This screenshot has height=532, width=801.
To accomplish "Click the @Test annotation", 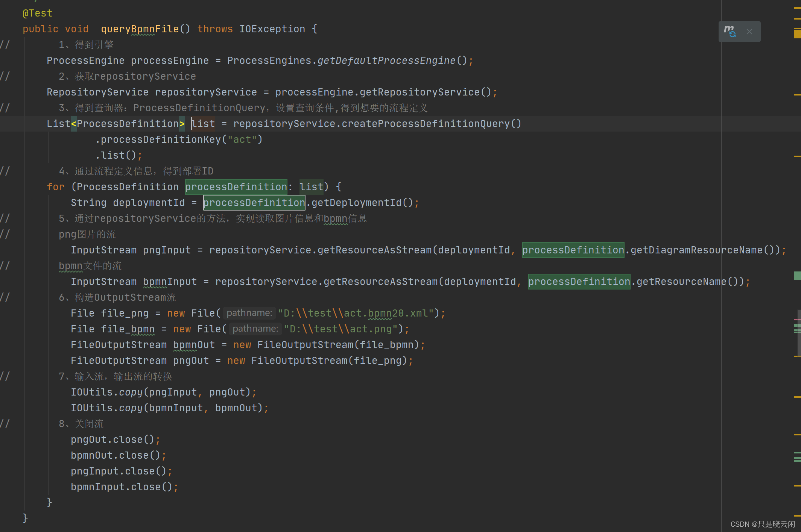I will point(37,13).
